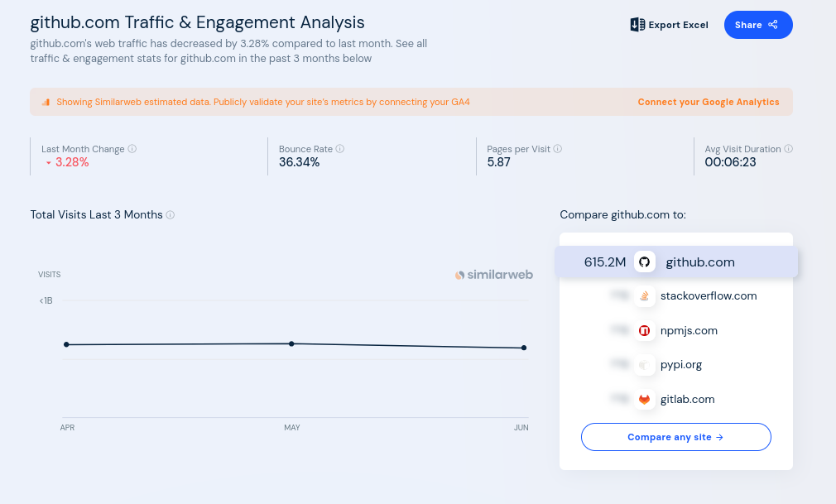Click the GitHub logo icon
Screen dimensions: 836x504
point(645,262)
